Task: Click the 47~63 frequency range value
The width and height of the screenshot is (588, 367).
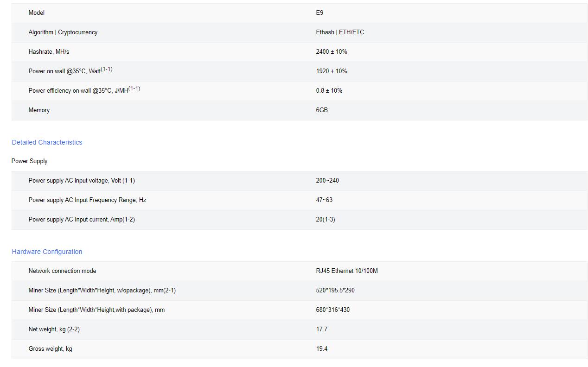Action: [x=324, y=200]
